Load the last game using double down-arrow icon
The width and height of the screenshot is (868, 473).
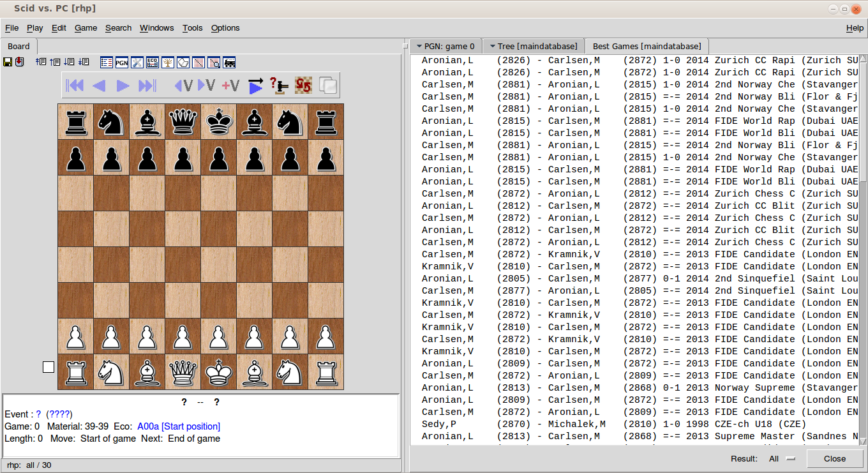tap(84, 62)
